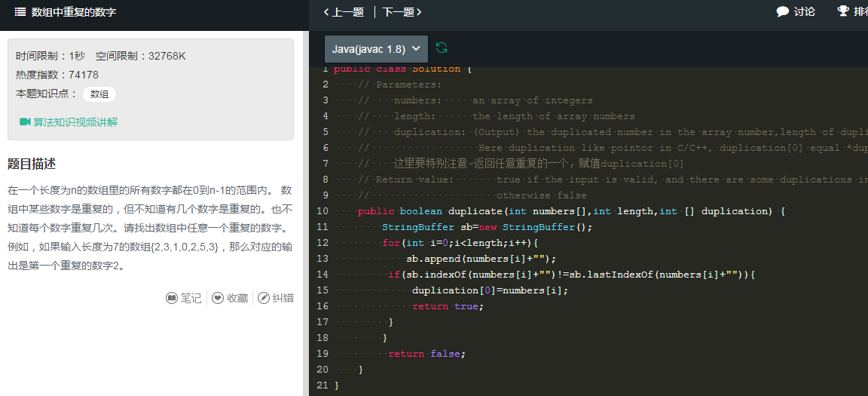Go to next problem 下一题

coord(402,11)
